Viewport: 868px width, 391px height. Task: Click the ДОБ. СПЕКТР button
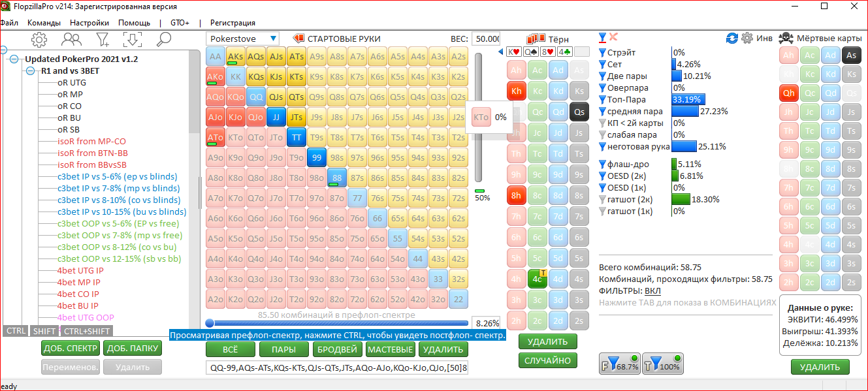pyautogui.click(x=70, y=349)
